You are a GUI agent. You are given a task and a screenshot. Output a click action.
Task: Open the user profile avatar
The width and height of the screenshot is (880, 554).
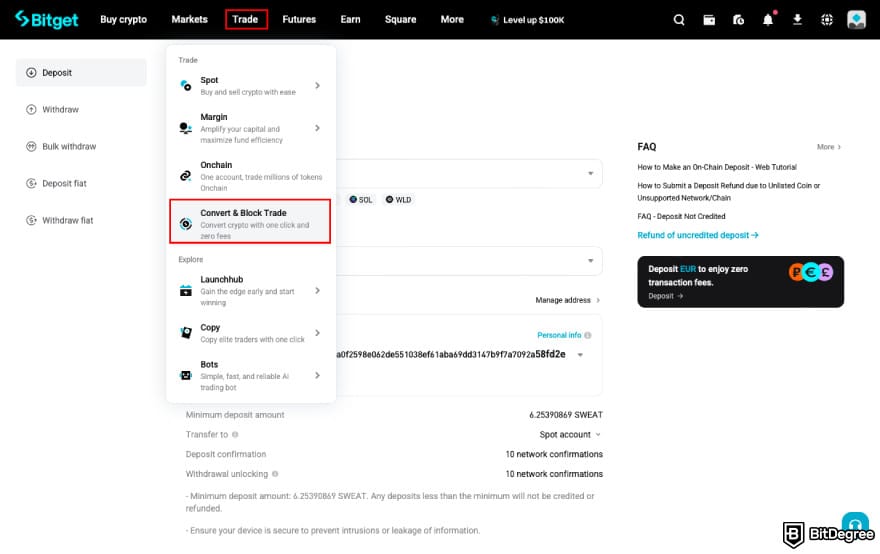point(856,20)
